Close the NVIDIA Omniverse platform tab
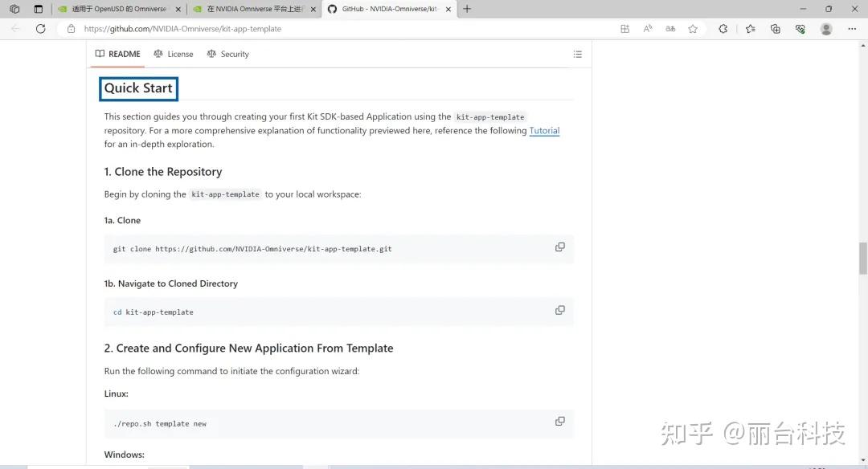Screen dimensions: 868x469 (x=313, y=10)
